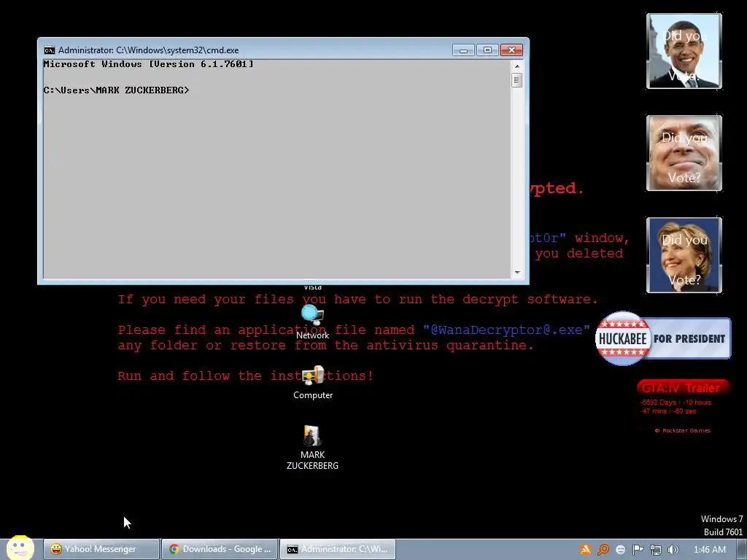
Task: Click the Huckabee For President gadget
Action: (663, 338)
